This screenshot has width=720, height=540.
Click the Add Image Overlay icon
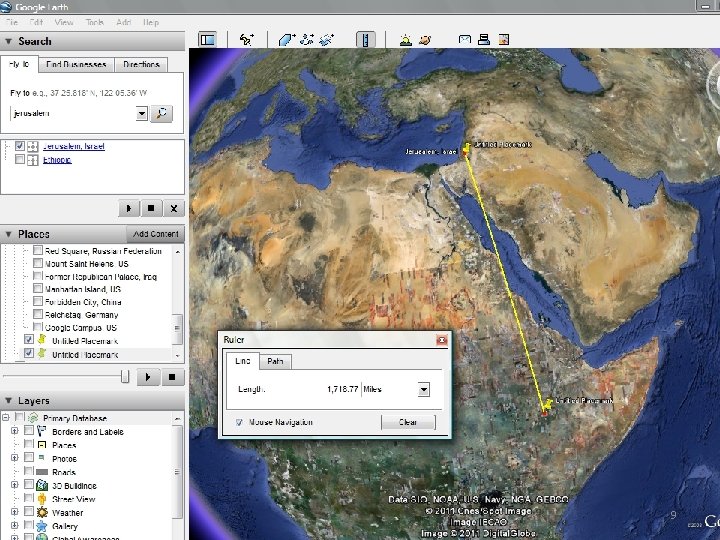[326, 39]
